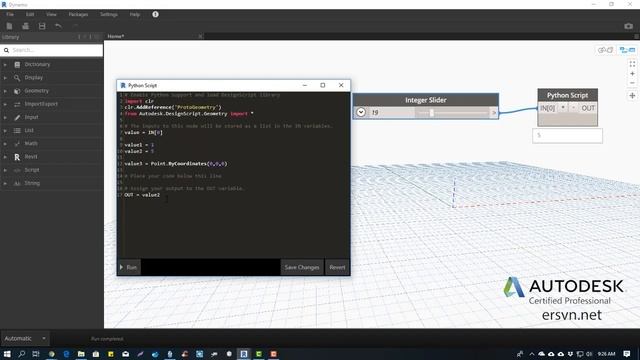Switch to background 3D preview navigation toggle

[x=606, y=50]
